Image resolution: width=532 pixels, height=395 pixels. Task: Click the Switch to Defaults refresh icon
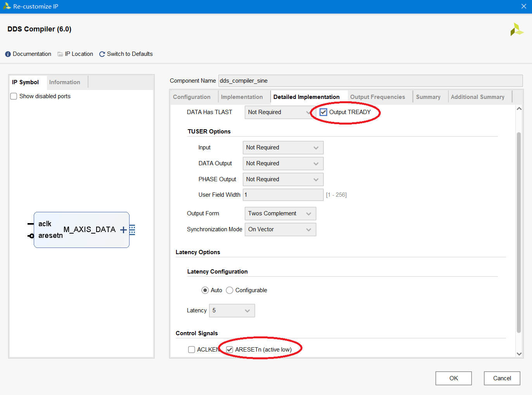[x=102, y=54]
